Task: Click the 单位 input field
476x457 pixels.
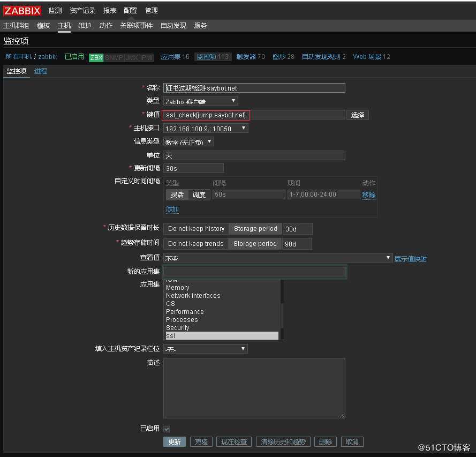Action: click(x=254, y=155)
